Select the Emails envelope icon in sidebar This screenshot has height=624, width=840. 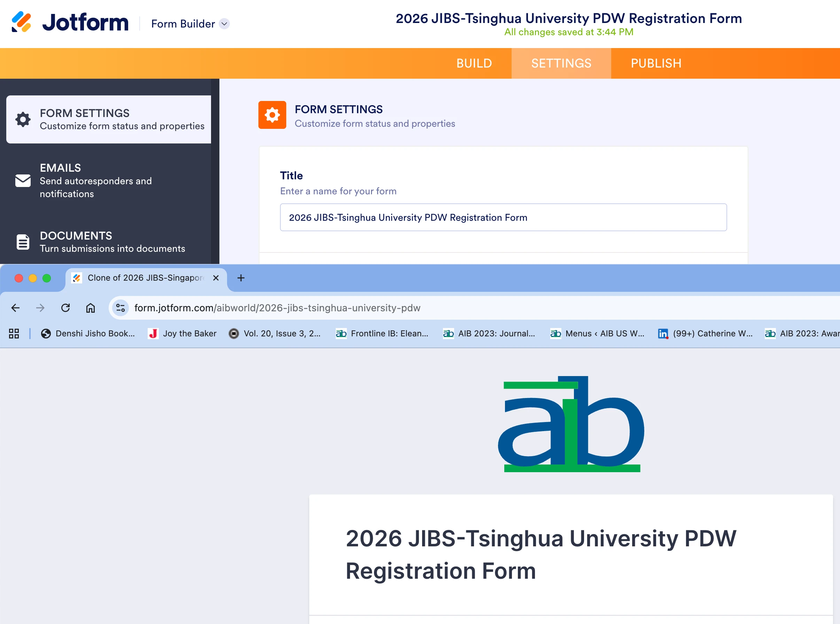(x=22, y=181)
